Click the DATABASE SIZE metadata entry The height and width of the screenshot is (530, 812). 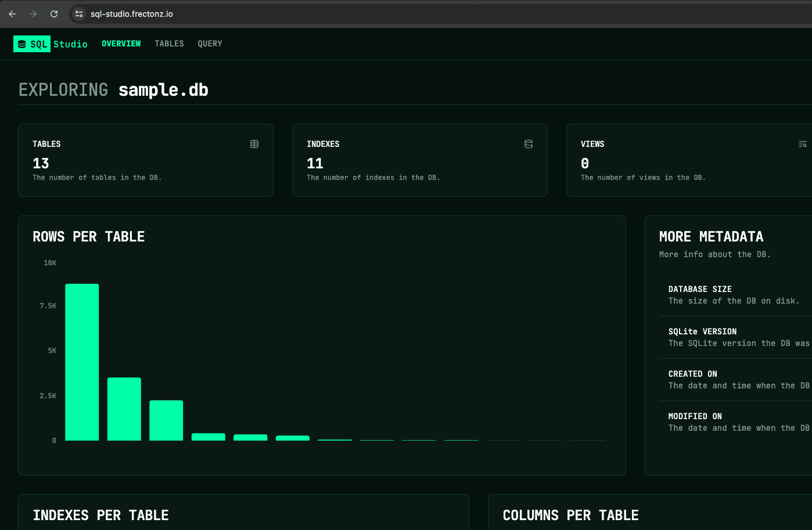(735, 295)
